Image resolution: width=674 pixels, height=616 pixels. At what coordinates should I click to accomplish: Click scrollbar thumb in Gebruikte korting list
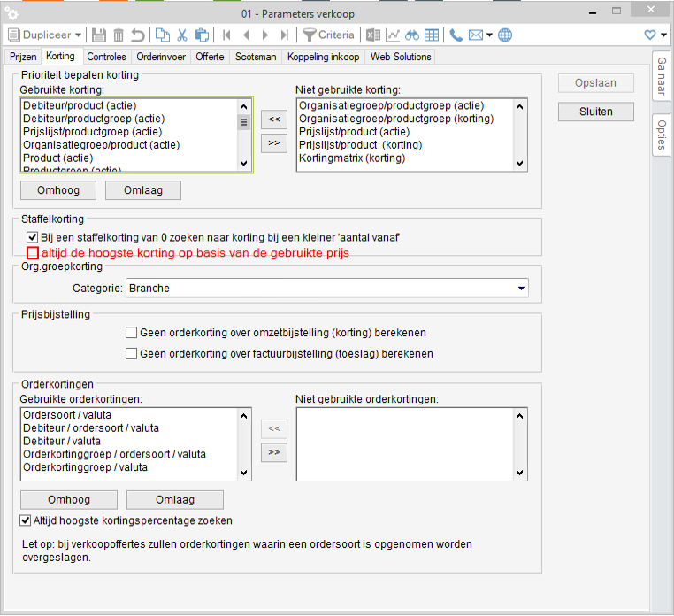(x=244, y=122)
